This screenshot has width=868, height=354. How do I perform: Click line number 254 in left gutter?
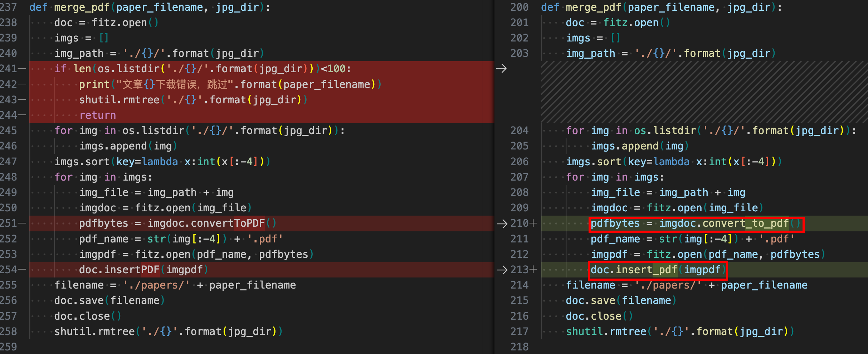9,270
